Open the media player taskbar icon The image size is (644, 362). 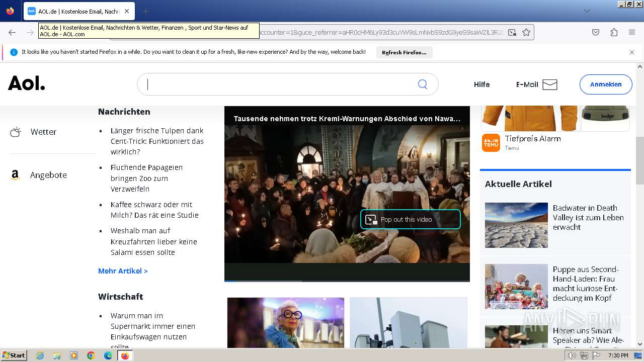74,355
